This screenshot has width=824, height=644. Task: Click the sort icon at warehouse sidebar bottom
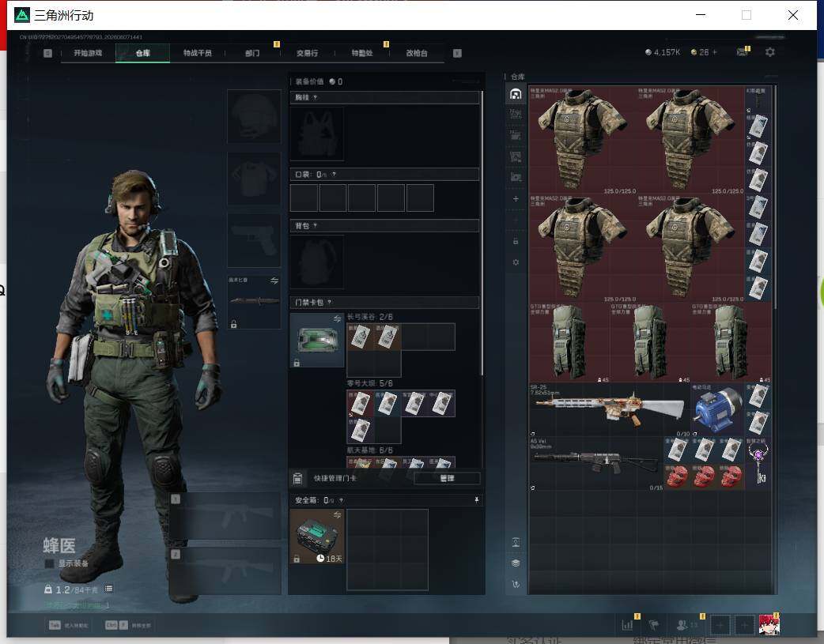click(516, 584)
